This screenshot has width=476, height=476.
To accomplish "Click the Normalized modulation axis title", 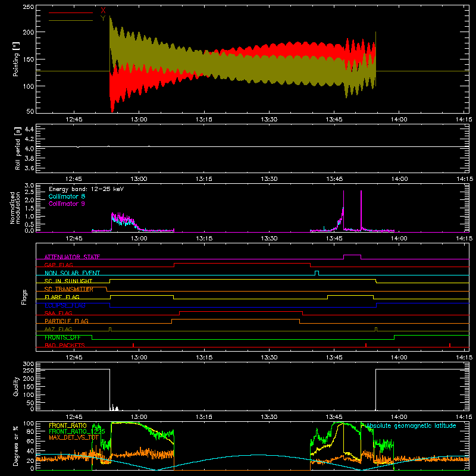I will 15,208.
